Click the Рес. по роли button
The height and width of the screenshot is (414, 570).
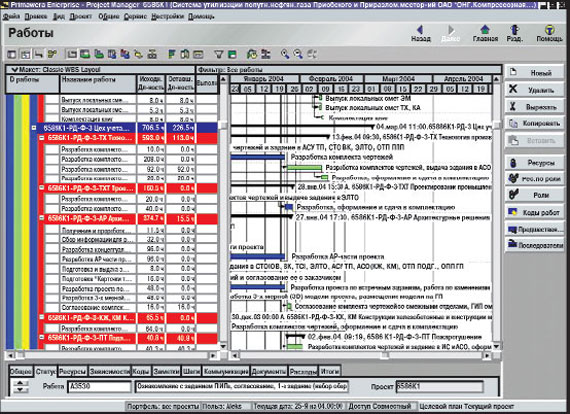click(534, 179)
